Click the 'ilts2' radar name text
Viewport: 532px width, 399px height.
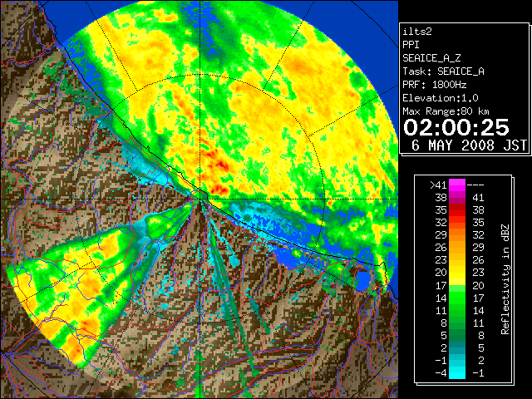point(417,32)
